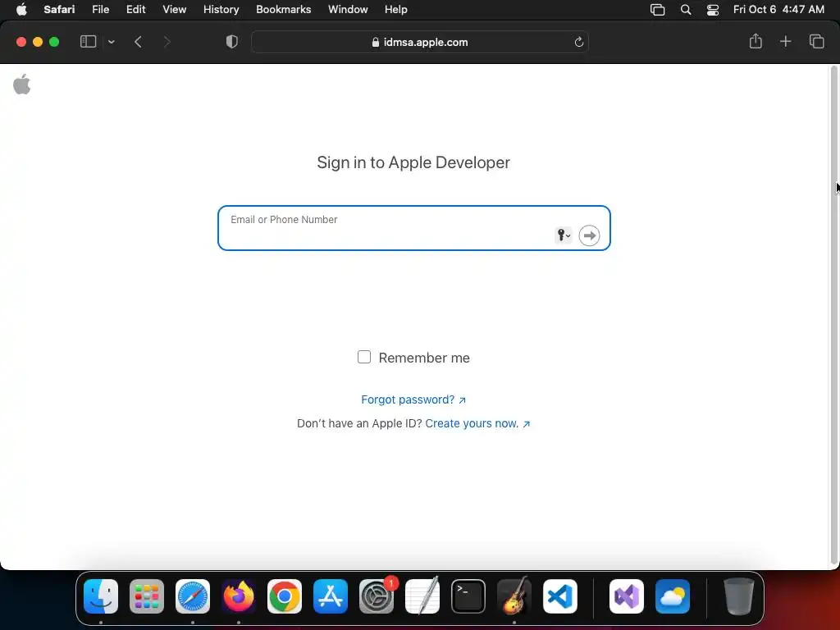Toggle the Safari sidebar button

[x=88, y=42]
